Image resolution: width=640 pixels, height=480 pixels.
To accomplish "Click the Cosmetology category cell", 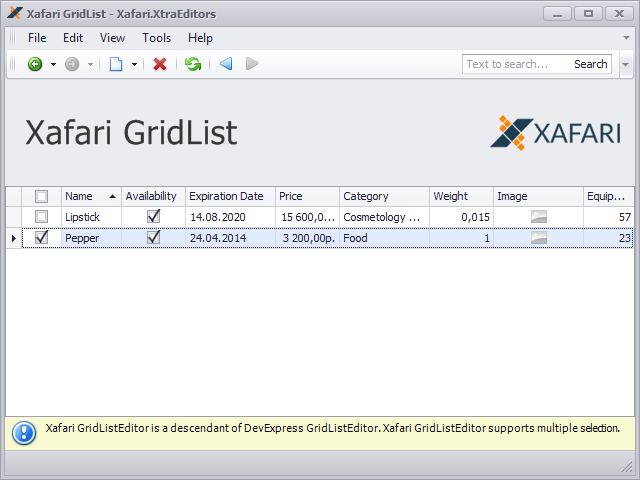I will pos(384,217).
